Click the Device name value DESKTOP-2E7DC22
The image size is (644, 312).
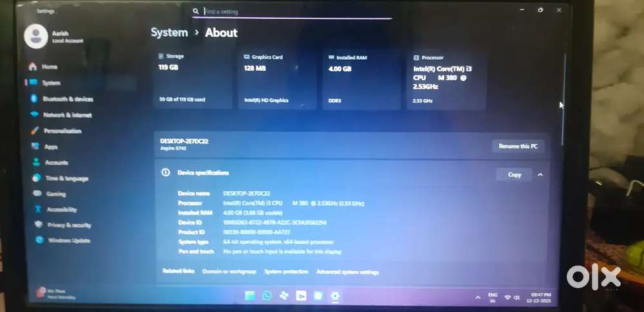(x=247, y=194)
